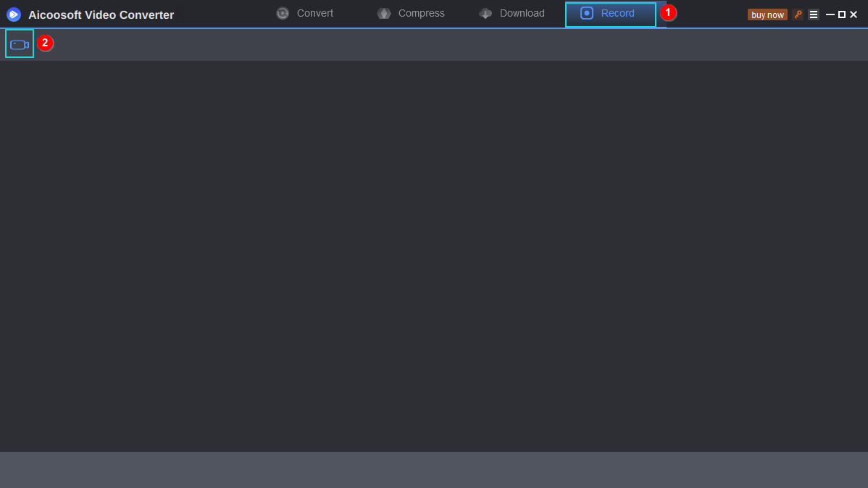Click the Convert tab's circular play icon

[283, 13]
